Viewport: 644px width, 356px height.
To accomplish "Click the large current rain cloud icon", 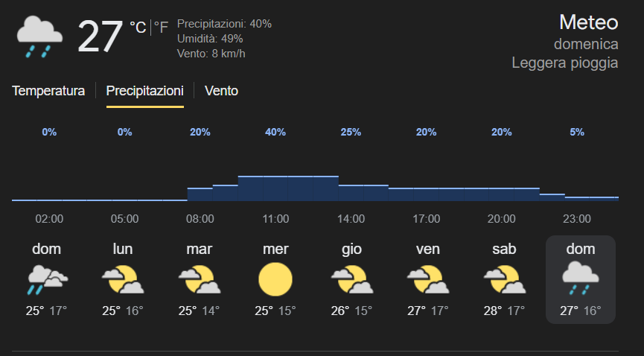I will pos(39,37).
